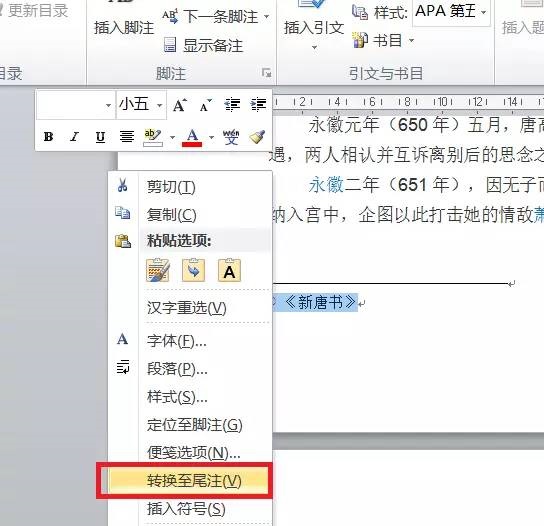Viewport: 544px width, 526px height.
Task: Choose Keep Text Only paste option
Action: pos(229,270)
